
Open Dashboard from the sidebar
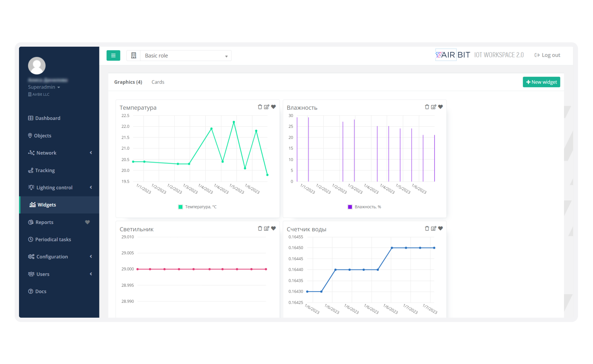(48, 118)
